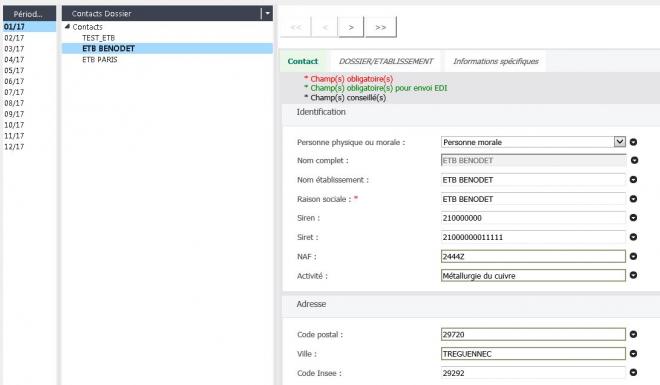Go to previous record with < button
The width and height of the screenshot is (660, 385).
click(x=325, y=27)
